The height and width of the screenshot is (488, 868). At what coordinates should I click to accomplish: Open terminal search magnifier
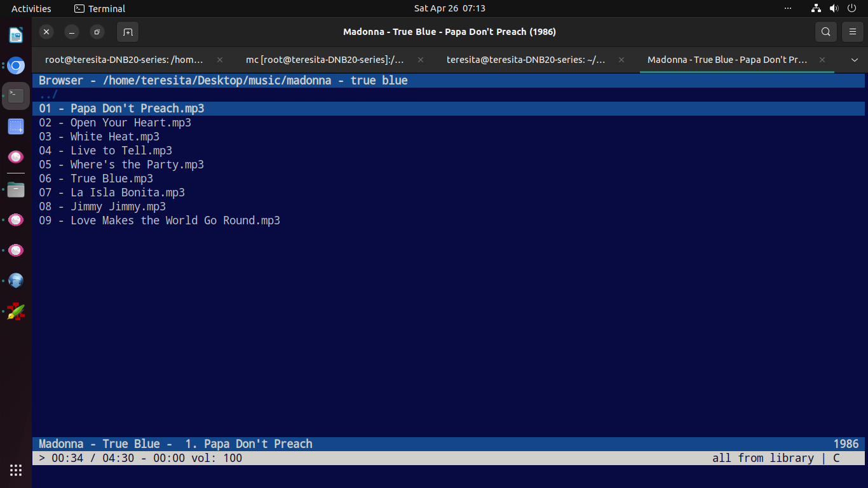tap(825, 32)
